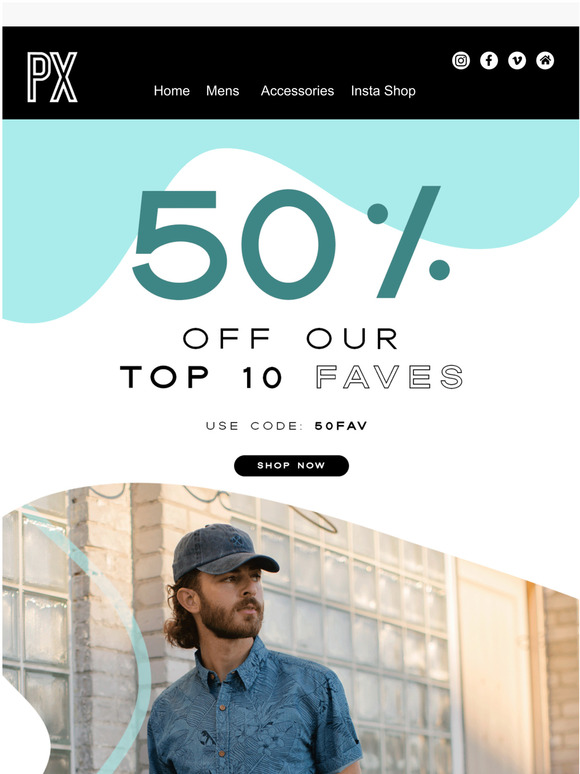Click the PX brand logo
Screen dimensions: 580x774
point(52,77)
